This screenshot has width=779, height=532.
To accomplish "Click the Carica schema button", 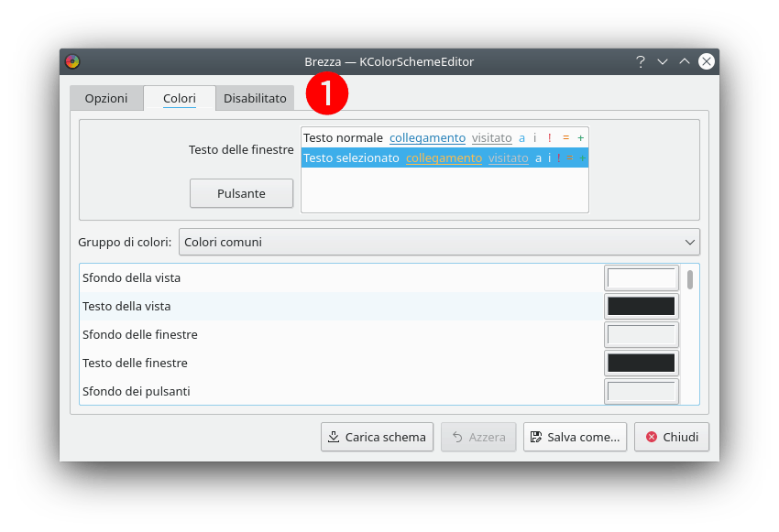I will (377, 437).
